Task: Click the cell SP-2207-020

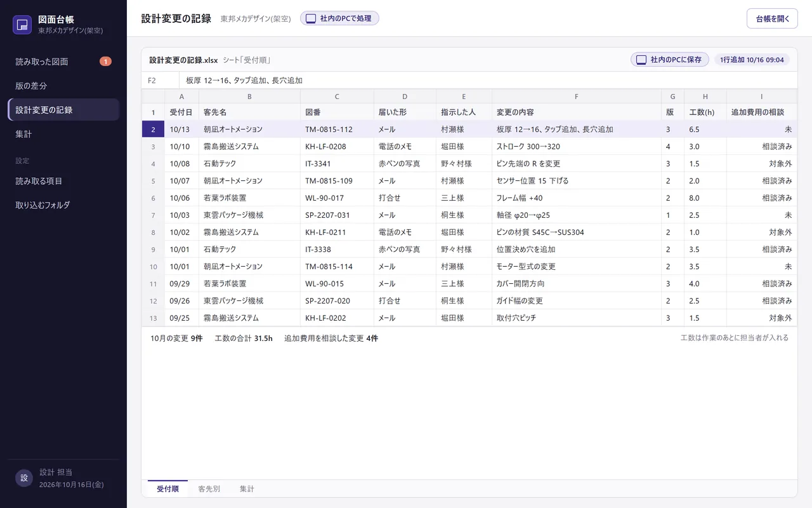Action: tap(337, 301)
